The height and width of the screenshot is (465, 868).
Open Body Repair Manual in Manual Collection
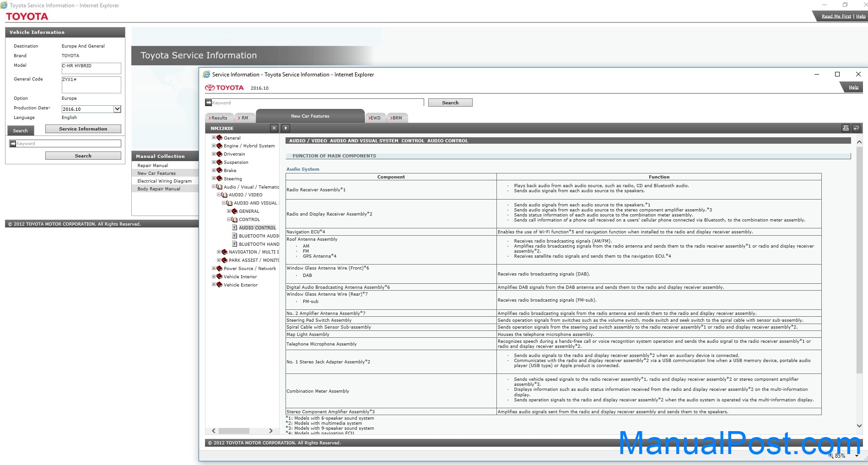tap(159, 189)
